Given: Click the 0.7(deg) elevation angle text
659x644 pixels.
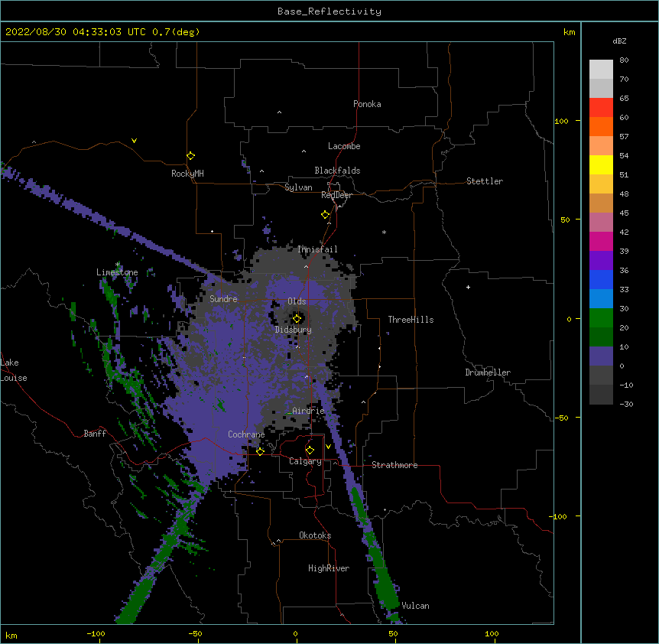Looking at the screenshot, I should tap(176, 32).
